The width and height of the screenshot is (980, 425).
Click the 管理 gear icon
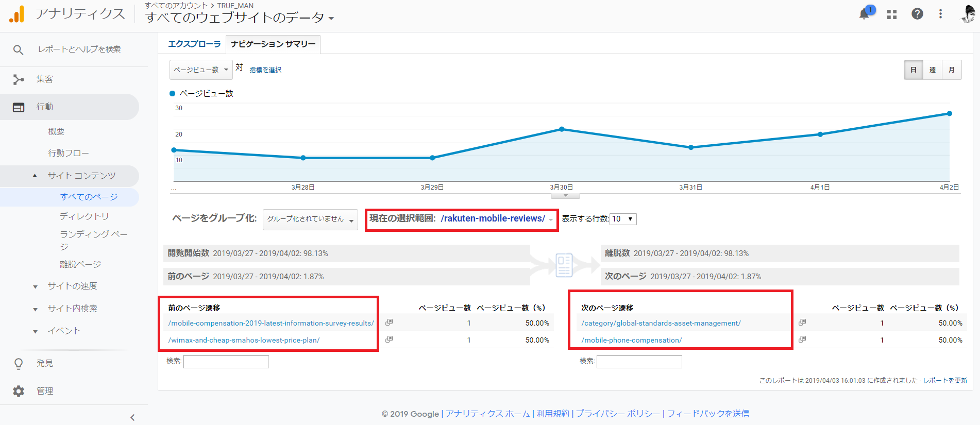pyautogui.click(x=19, y=391)
